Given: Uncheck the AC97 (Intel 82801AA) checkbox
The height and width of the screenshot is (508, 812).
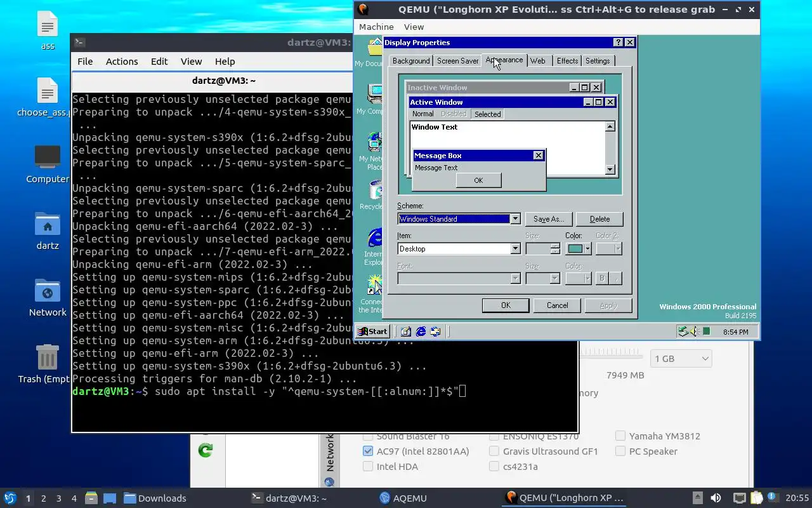Looking at the screenshot, I should click(368, 451).
